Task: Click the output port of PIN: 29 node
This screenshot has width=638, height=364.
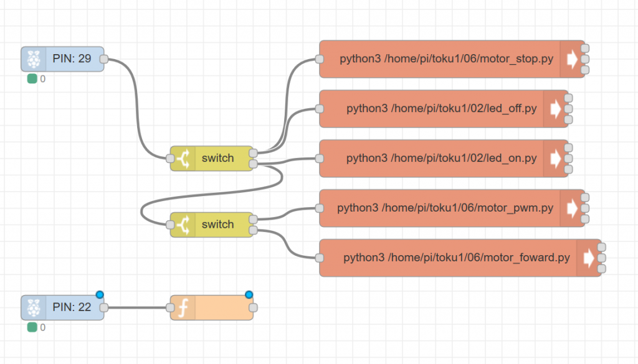Action: tap(104, 59)
